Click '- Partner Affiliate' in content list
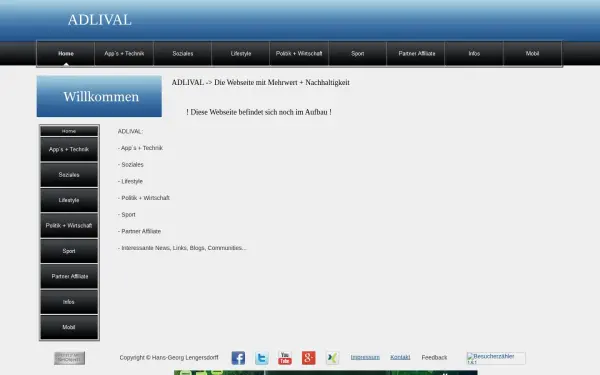The image size is (600, 375). 140,231
